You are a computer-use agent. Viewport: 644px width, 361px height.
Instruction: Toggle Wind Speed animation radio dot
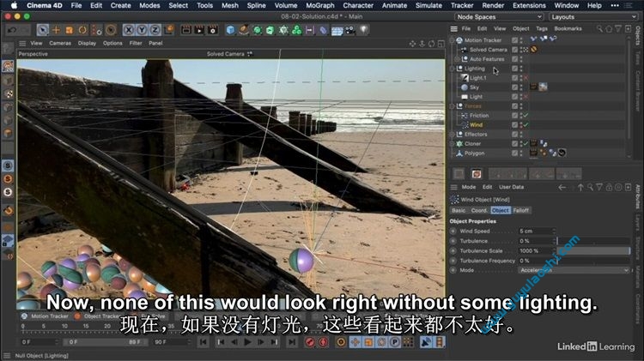tap(453, 231)
